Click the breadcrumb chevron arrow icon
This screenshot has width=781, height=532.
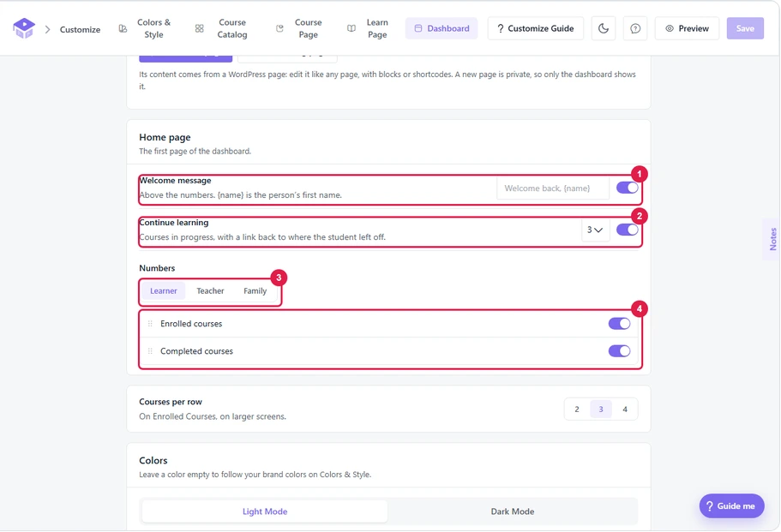tap(48, 29)
